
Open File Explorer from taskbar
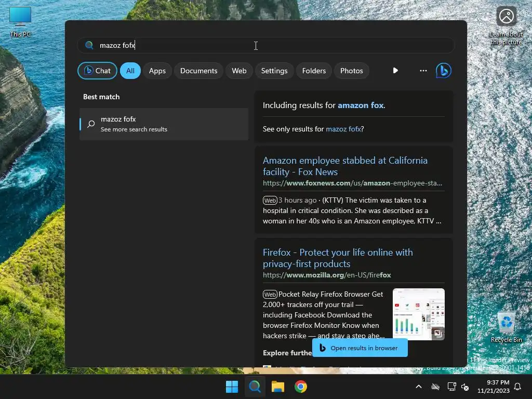coord(278,387)
